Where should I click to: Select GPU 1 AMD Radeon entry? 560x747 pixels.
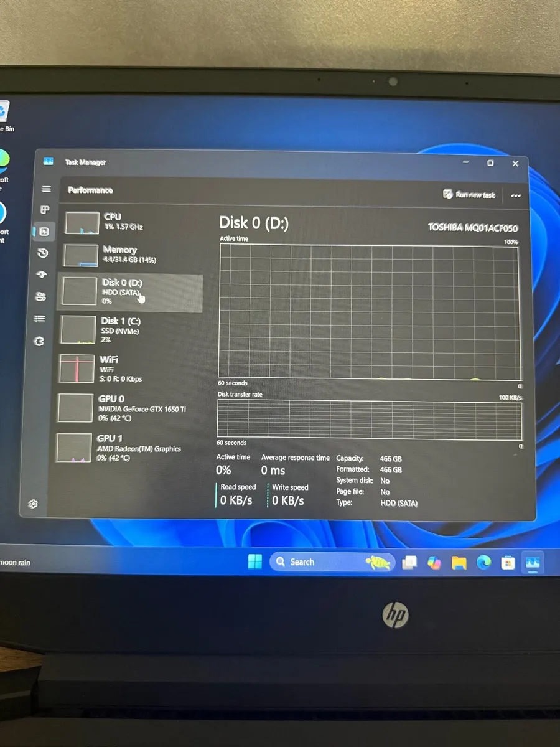127,448
